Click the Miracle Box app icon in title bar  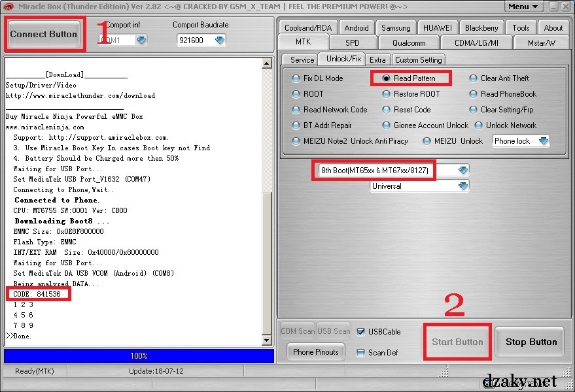8,7
